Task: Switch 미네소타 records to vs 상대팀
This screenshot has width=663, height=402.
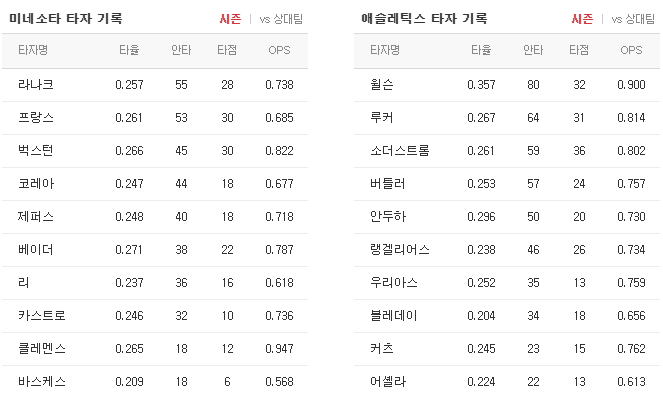Action: 281,19
